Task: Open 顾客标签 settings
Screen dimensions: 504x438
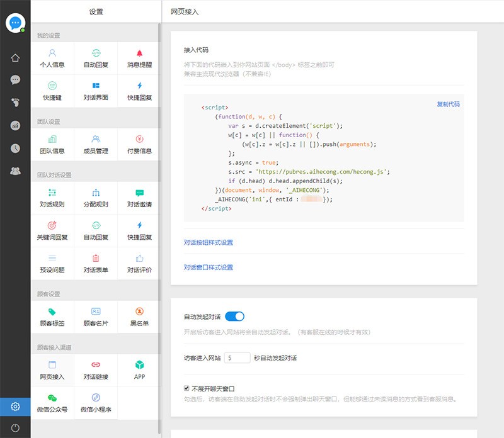Action: pyautogui.click(x=52, y=317)
